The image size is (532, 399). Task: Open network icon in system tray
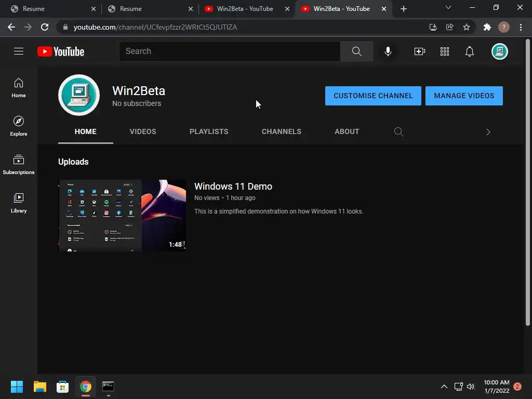(x=458, y=387)
